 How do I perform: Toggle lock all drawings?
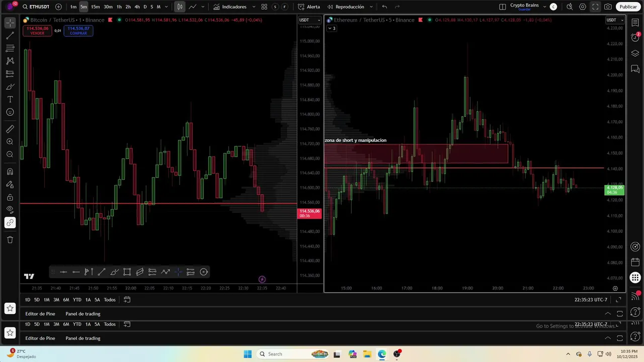(x=10, y=197)
